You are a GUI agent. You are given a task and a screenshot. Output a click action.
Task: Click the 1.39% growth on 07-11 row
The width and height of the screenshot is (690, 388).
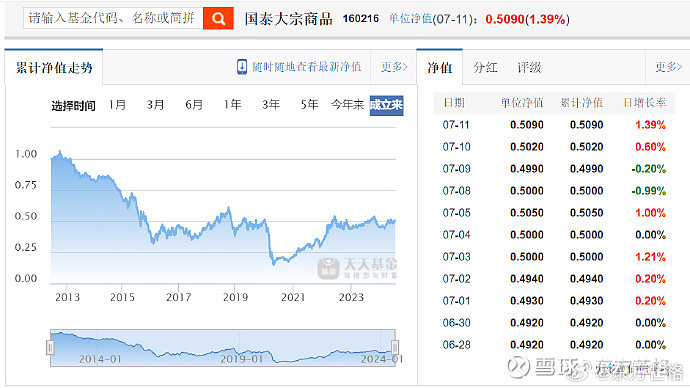[650, 125]
